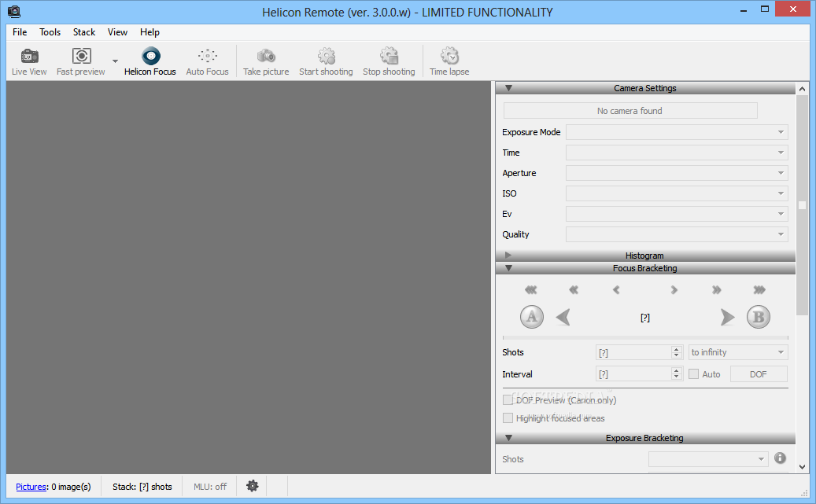
Task: Open the Fast preview dropdown arrow
Action: click(115, 61)
